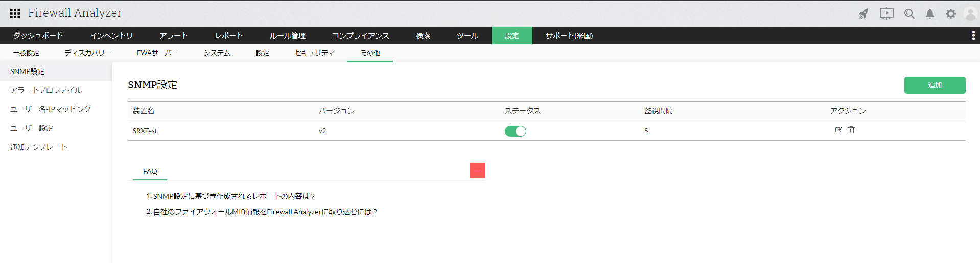Click the green 追加 button
Screen dimensions: 980x263
935,85
